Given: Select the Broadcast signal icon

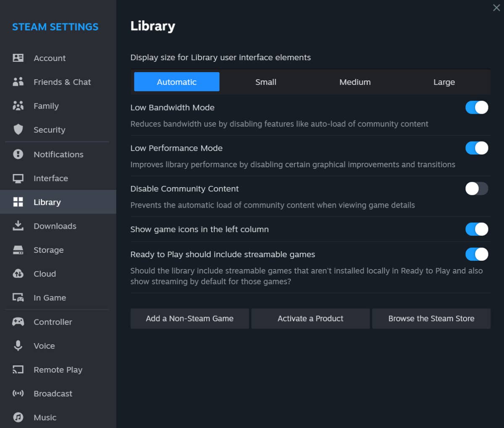Looking at the screenshot, I should tap(18, 393).
